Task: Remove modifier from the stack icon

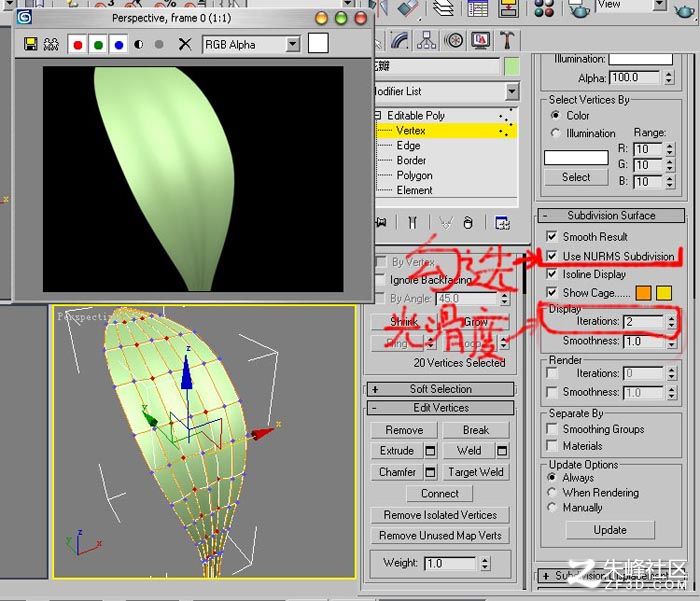Action: coord(468,222)
